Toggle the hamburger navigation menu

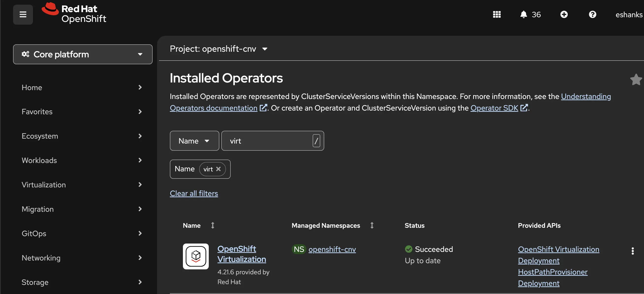coord(23,15)
